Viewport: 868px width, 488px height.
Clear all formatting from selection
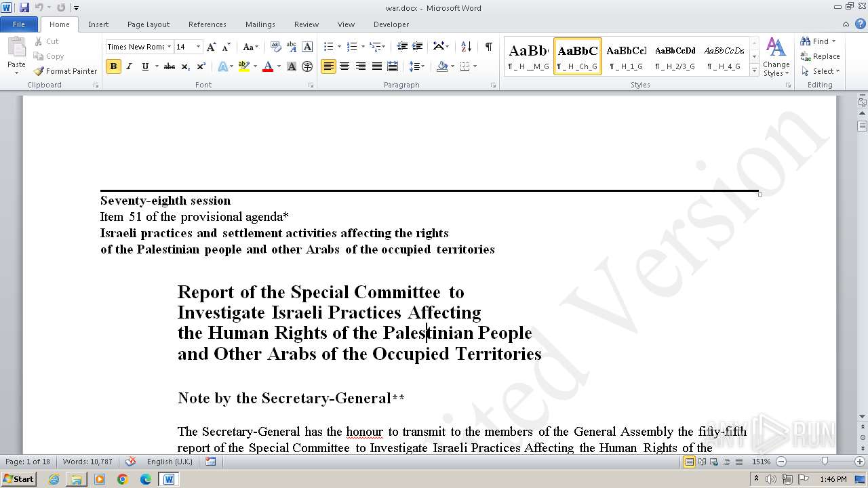coord(276,47)
